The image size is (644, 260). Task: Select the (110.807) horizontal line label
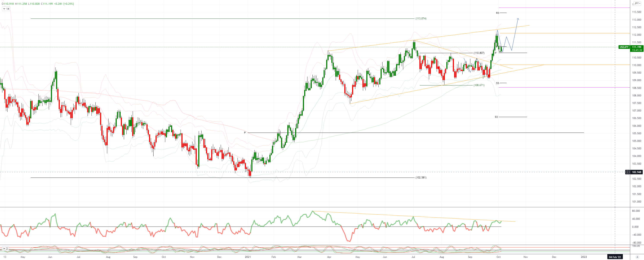coord(479,53)
